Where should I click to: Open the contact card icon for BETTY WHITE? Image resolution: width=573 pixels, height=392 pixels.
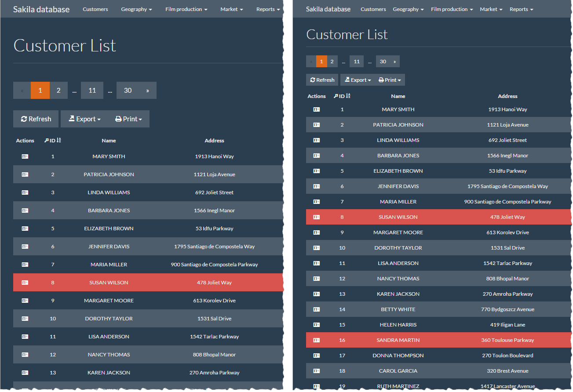tap(317, 309)
